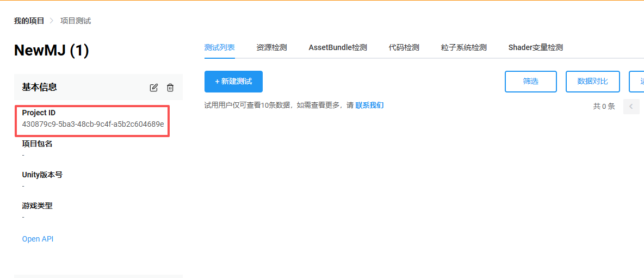Open the 测试列表 tab

pos(220,48)
